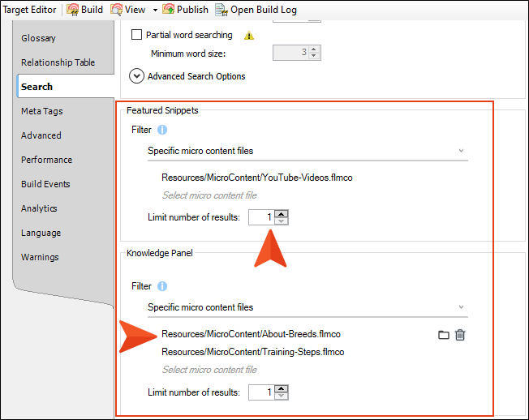Delete About-Breeds.flmco with the trash icon
The image size is (529, 420).
click(460, 335)
